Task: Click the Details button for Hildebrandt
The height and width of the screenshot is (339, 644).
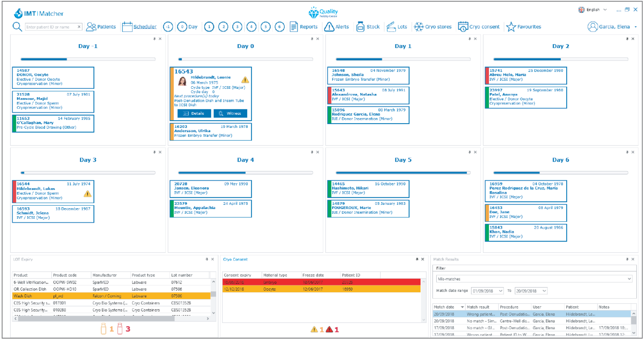Action: tap(194, 113)
